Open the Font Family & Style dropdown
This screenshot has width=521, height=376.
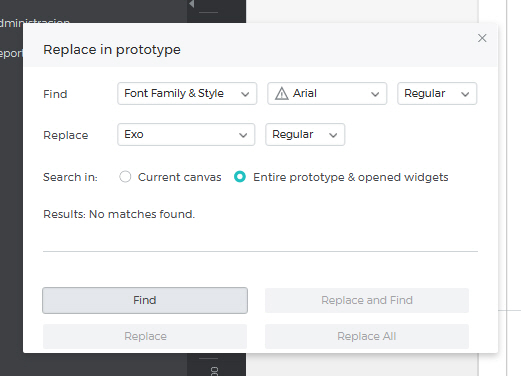(x=187, y=94)
